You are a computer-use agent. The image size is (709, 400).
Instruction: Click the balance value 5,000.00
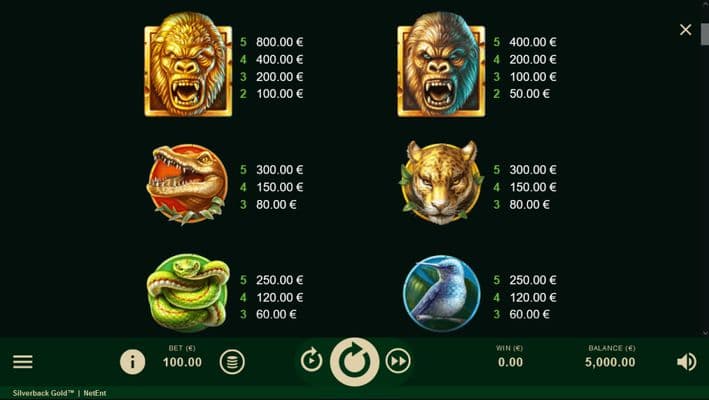click(x=610, y=362)
